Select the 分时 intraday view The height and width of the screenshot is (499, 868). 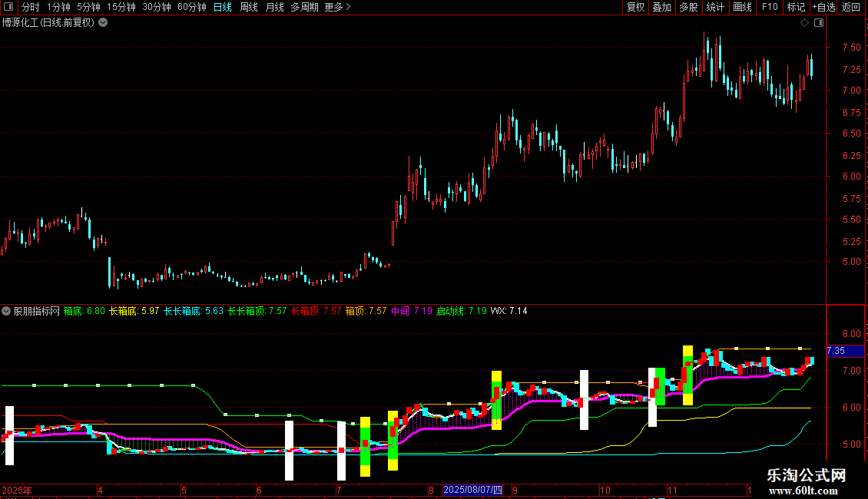(x=30, y=7)
